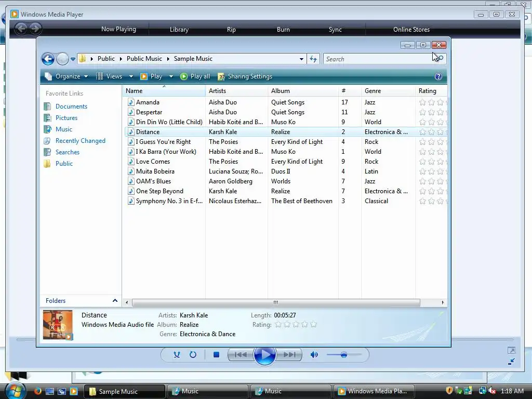The width and height of the screenshot is (532, 399).
Task: Select the Despertar song file
Action: pyautogui.click(x=149, y=112)
